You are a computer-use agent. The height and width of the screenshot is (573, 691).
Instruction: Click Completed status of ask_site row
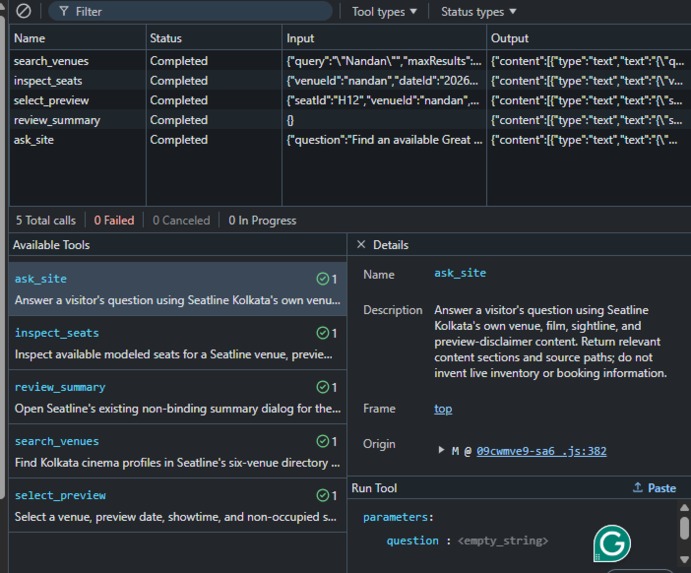pyautogui.click(x=178, y=140)
